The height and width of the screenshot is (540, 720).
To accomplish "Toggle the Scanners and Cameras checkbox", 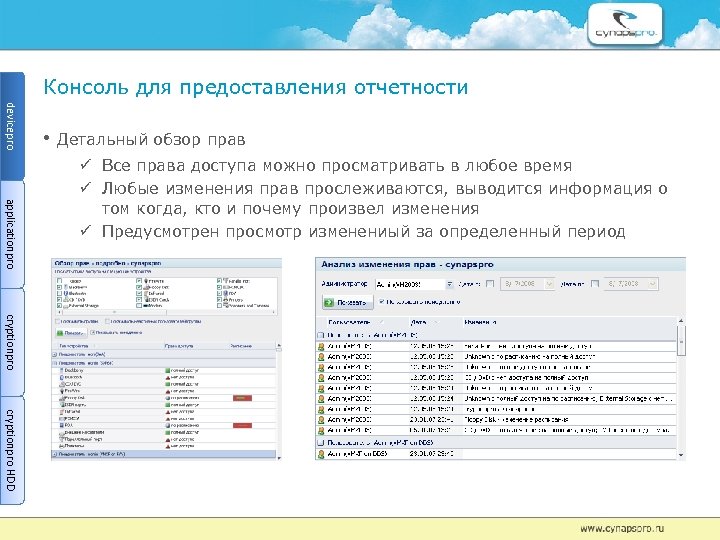I will click(219, 305).
